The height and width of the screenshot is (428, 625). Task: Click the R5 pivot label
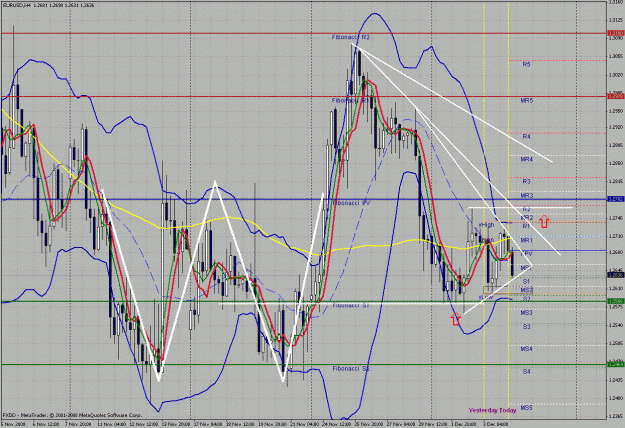tap(527, 64)
